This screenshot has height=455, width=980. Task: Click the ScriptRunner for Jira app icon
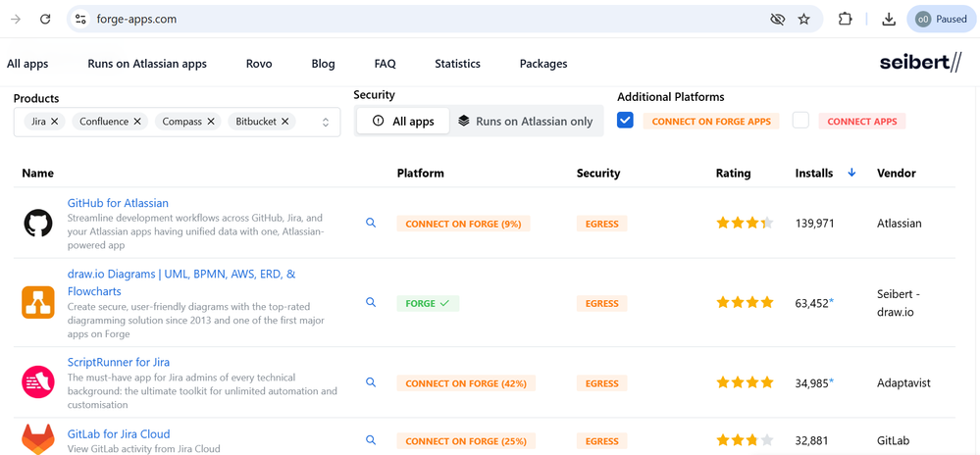click(x=39, y=382)
